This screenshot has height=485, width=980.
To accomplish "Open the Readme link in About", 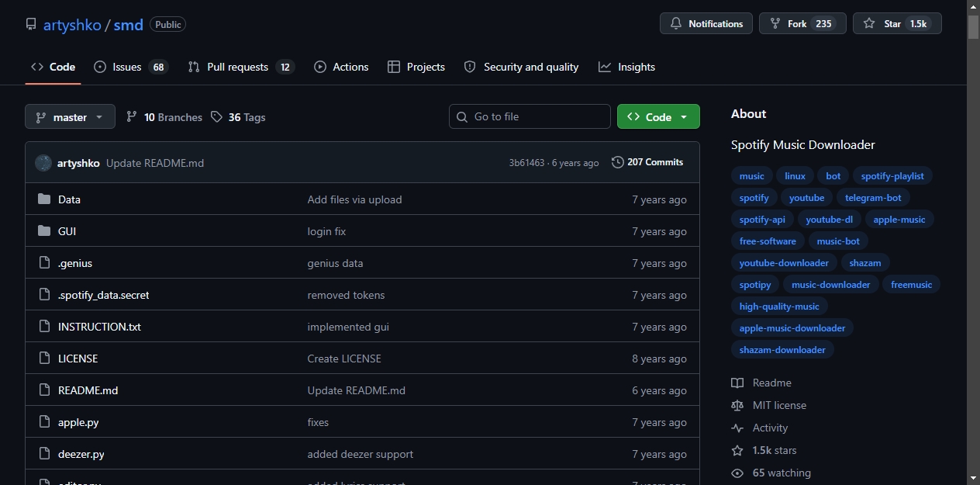I will pyautogui.click(x=761, y=383).
